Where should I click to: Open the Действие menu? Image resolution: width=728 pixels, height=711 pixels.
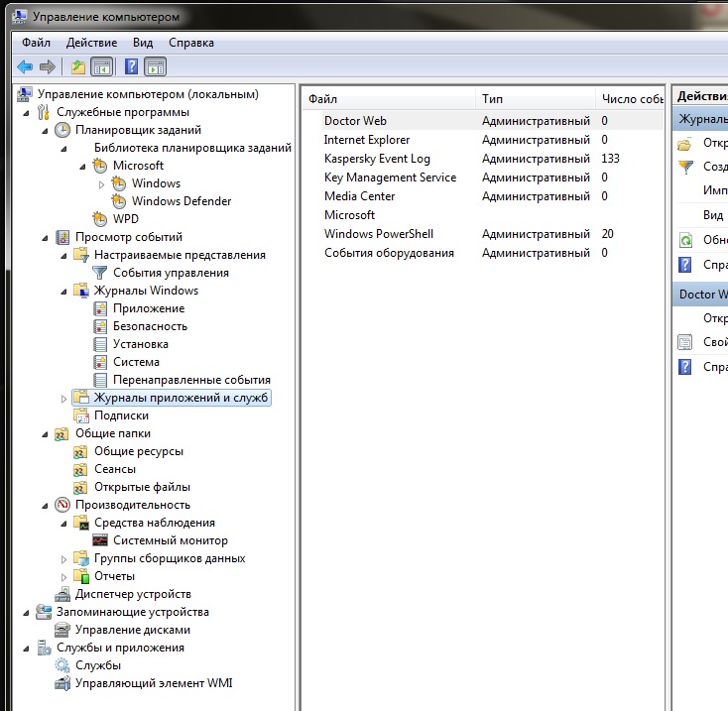[91, 43]
